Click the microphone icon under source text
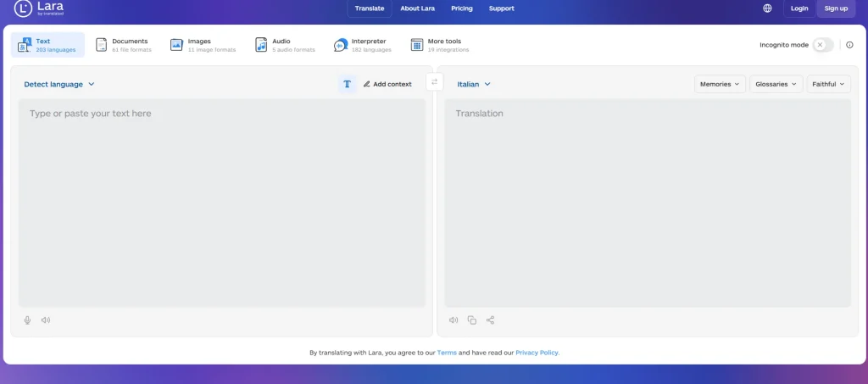Viewport: 868px width, 384px height. point(27,320)
